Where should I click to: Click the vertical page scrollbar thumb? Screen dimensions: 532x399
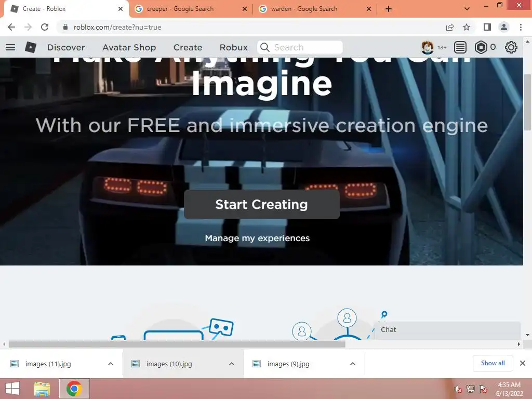coord(527,102)
